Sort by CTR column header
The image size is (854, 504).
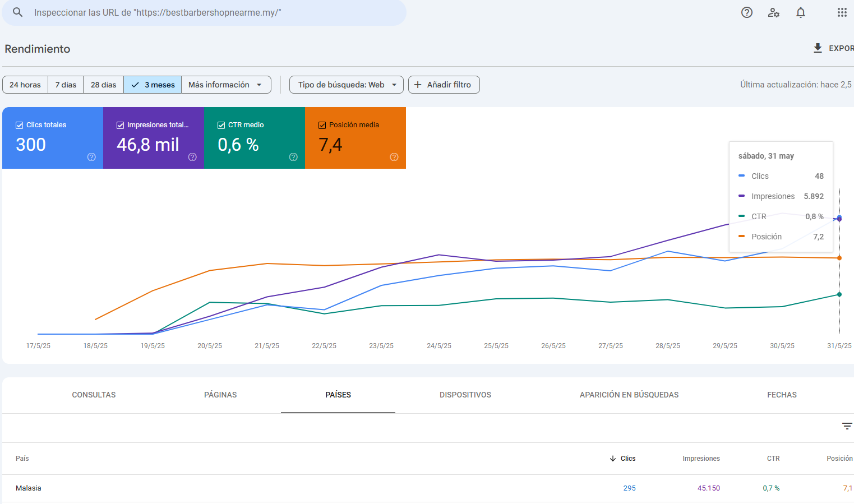tap(773, 459)
